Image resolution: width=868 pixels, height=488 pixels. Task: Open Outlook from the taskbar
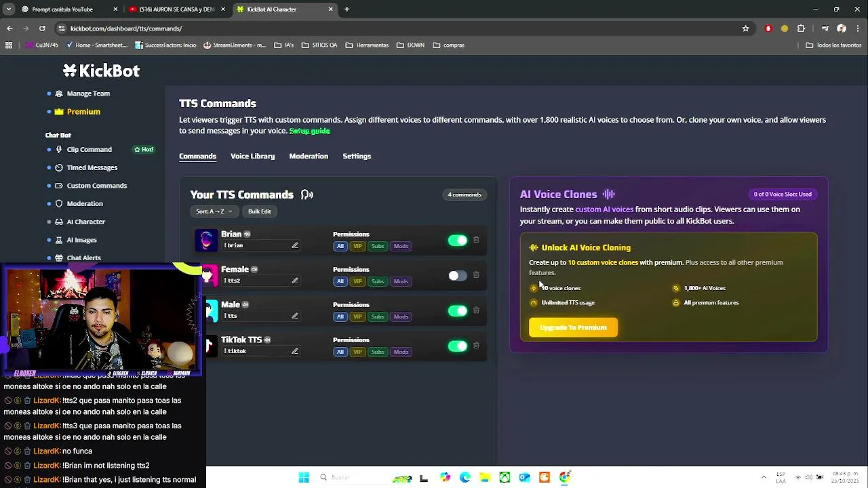pyautogui.click(x=524, y=477)
